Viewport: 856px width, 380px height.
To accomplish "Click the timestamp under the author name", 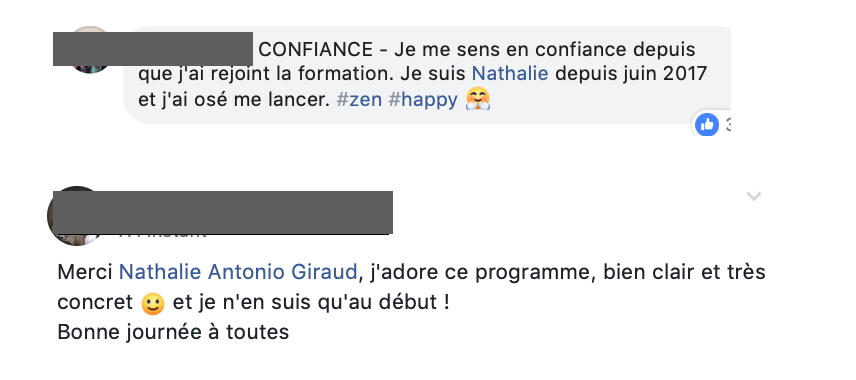I will click(163, 235).
